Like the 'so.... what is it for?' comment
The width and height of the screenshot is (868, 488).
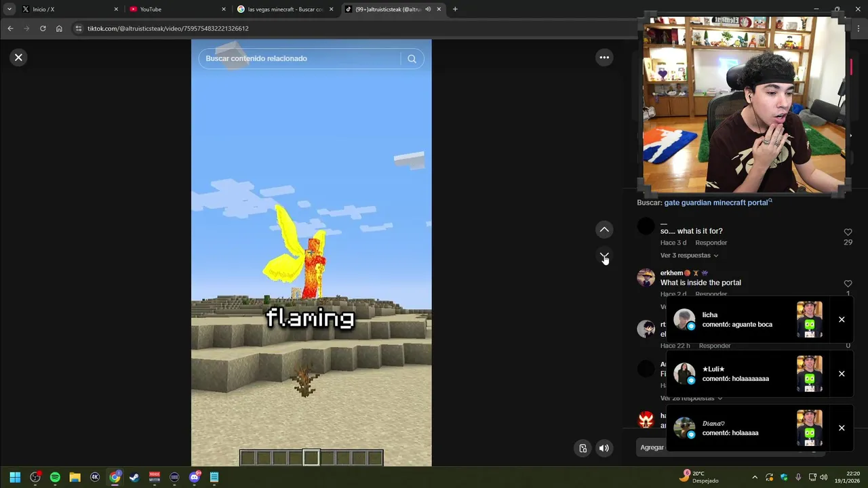848,232
